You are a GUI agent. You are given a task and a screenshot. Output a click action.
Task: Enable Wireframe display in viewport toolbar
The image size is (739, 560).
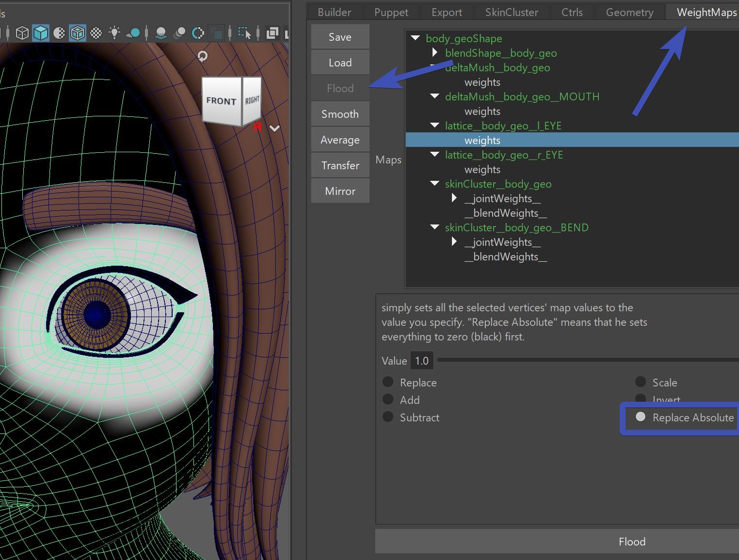(22, 33)
